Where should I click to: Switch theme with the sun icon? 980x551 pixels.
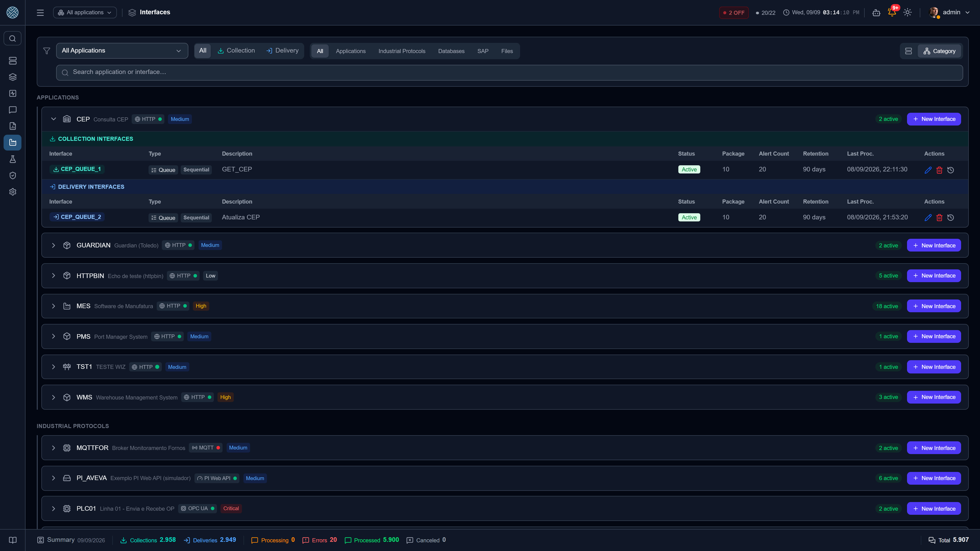tap(907, 12)
